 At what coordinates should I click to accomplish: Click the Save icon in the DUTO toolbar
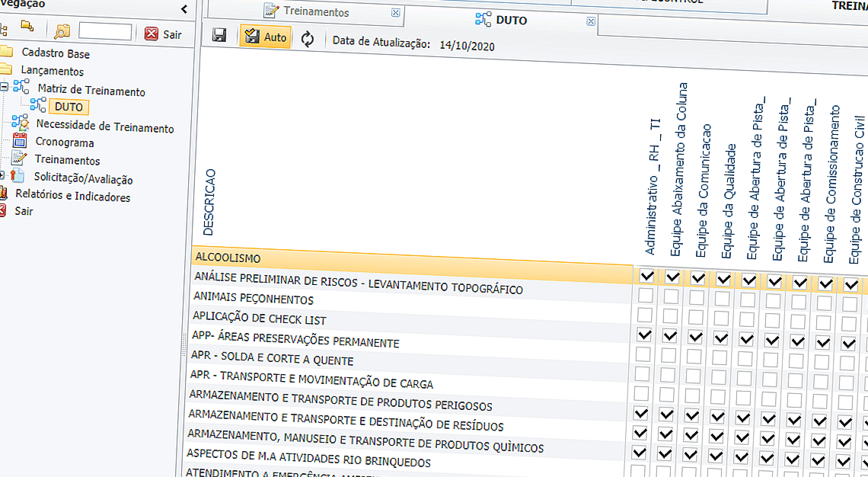(x=219, y=36)
